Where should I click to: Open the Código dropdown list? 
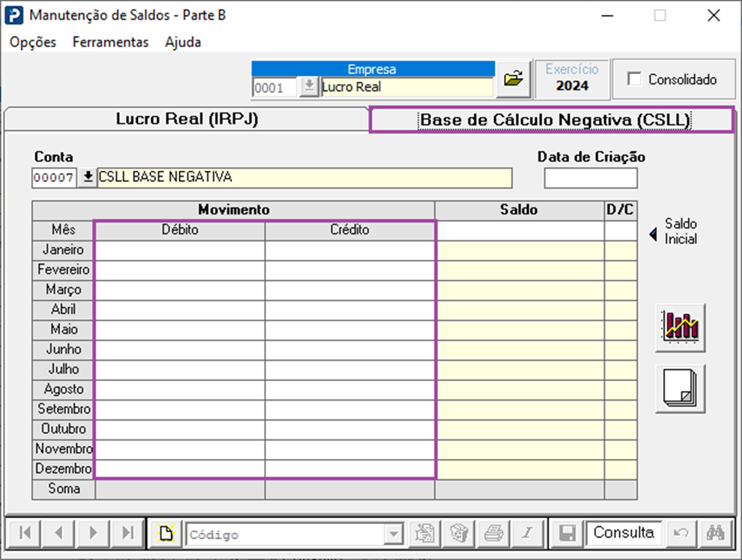tap(394, 535)
